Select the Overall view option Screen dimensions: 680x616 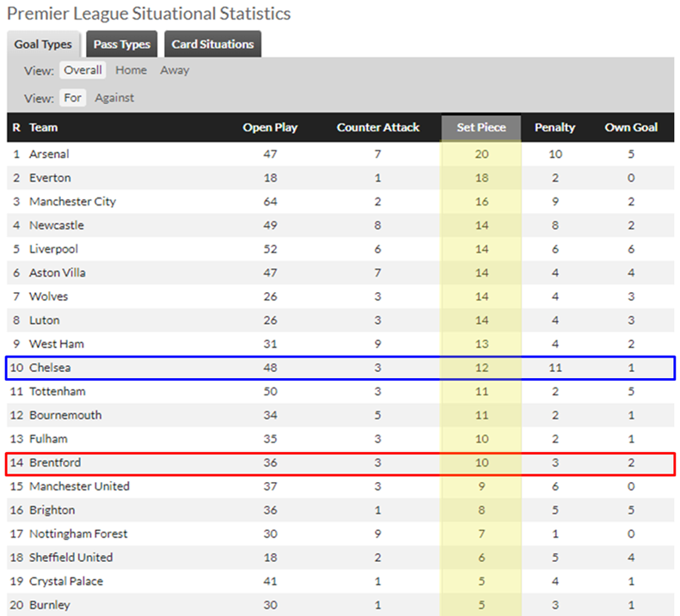[83, 70]
